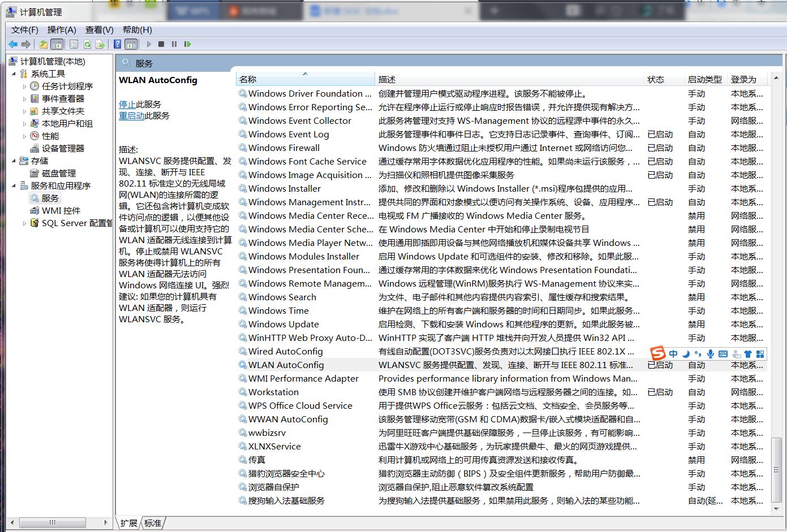Toggle the console tree pane visibility
Image resolution: width=787 pixels, height=532 pixels.
click(57, 45)
